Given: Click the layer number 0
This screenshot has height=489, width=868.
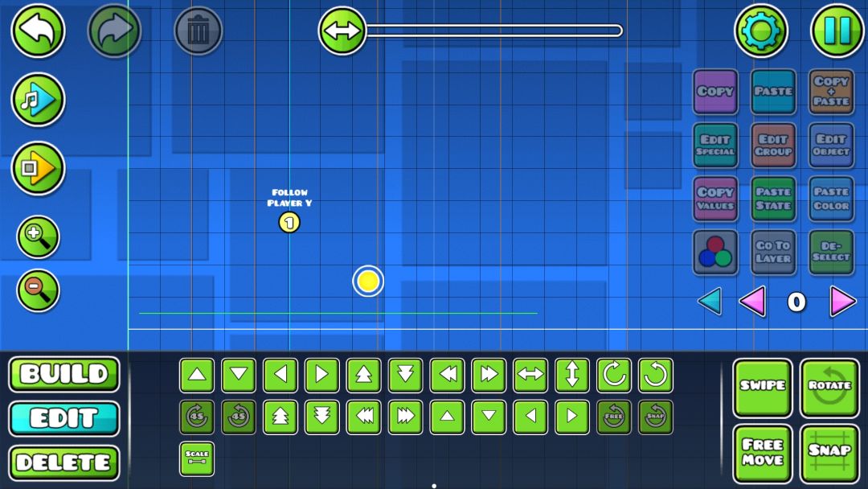Looking at the screenshot, I should pyautogui.click(x=796, y=302).
